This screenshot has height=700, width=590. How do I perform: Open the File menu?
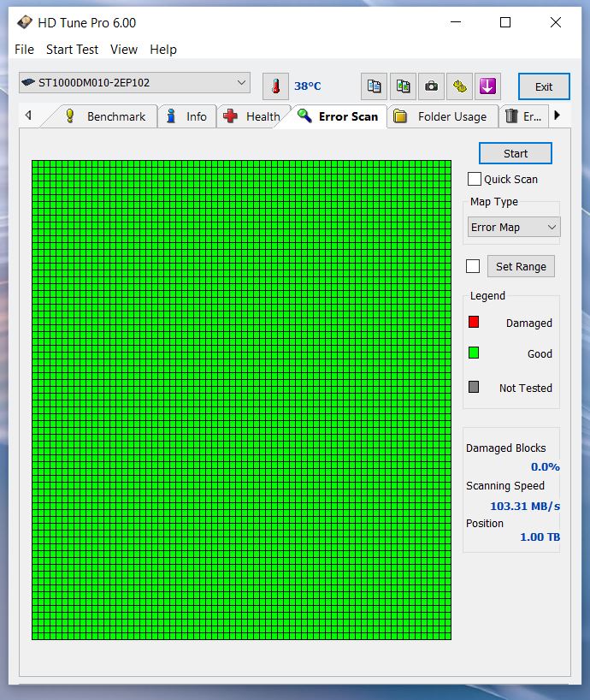24,50
